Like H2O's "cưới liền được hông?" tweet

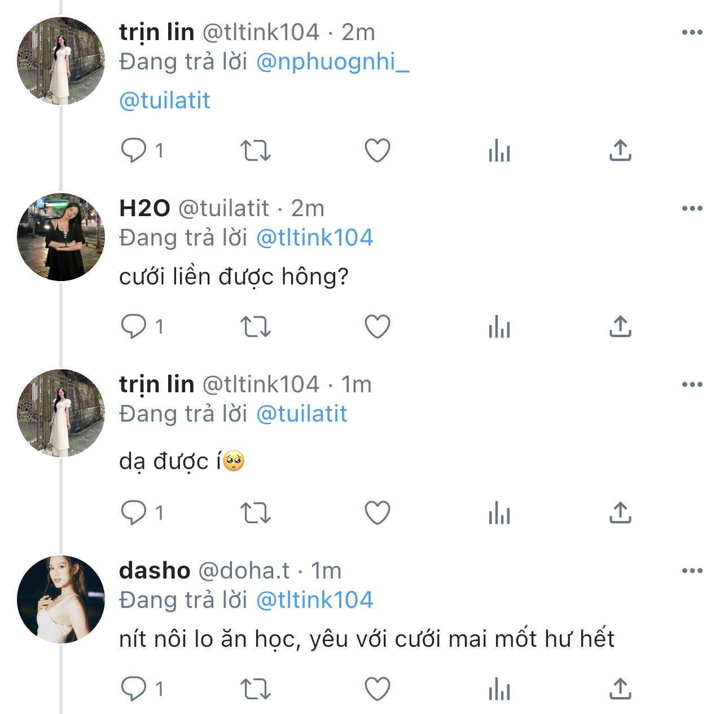378,327
